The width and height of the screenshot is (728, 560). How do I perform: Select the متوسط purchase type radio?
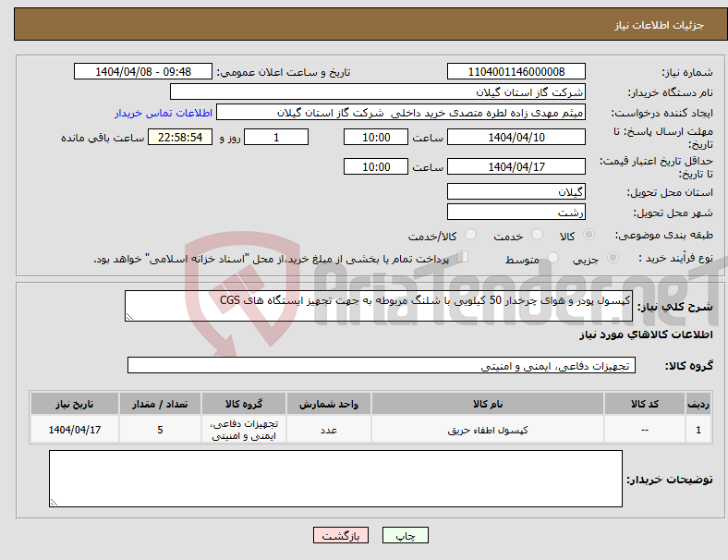pos(553,257)
